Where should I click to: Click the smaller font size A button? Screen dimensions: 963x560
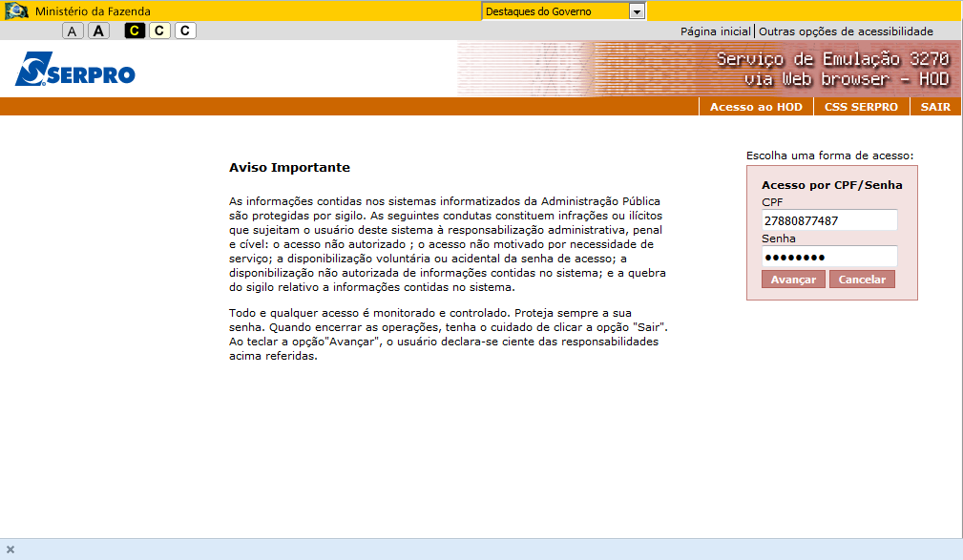point(73,31)
